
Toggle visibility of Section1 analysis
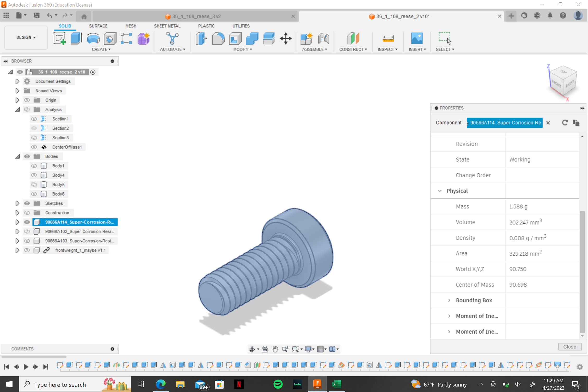[x=34, y=119]
